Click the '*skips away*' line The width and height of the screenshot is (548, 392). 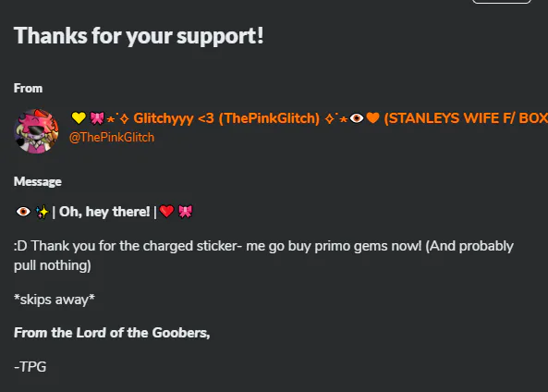pyautogui.click(x=55, y=300)
